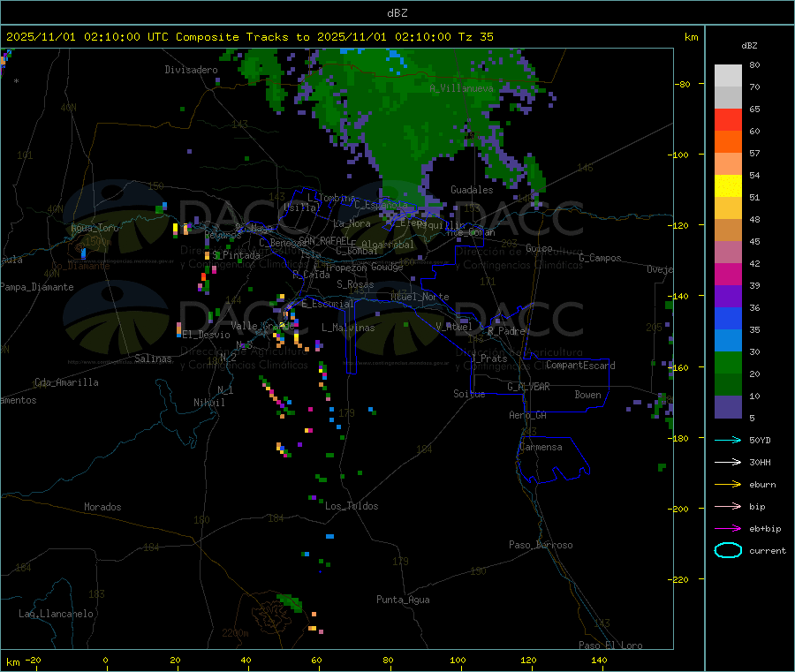Click the 2200m elevation contour label
The image size is (795, 672).
coord(235,633)
